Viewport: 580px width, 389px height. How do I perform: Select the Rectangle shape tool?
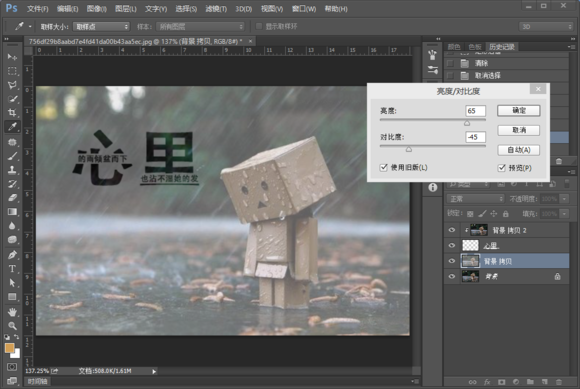coord(12,297)
